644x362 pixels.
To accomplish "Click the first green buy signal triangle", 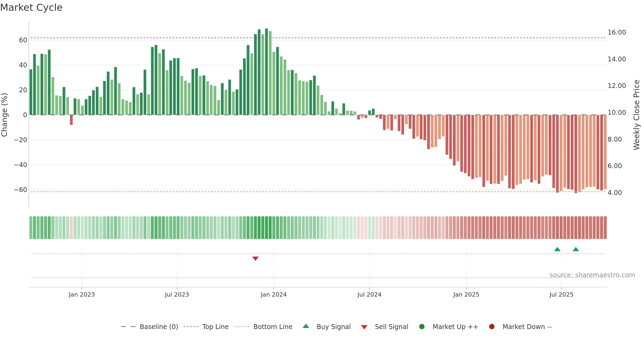I will (x=557, y=249).
